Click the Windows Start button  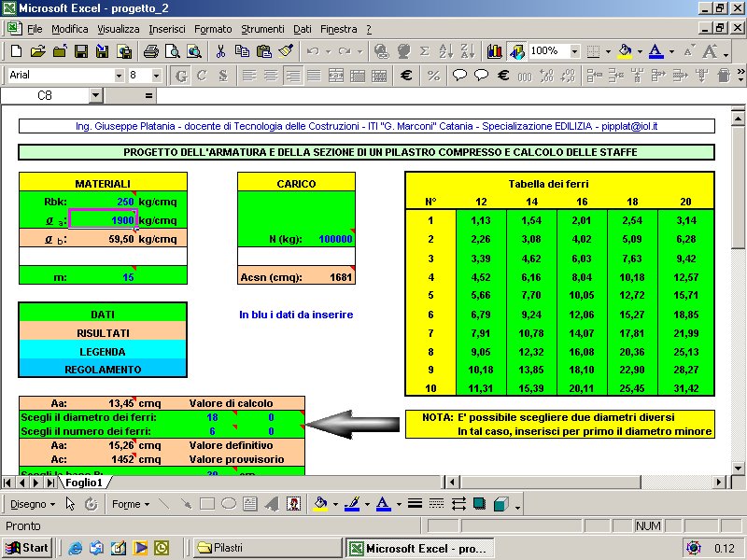27,548
